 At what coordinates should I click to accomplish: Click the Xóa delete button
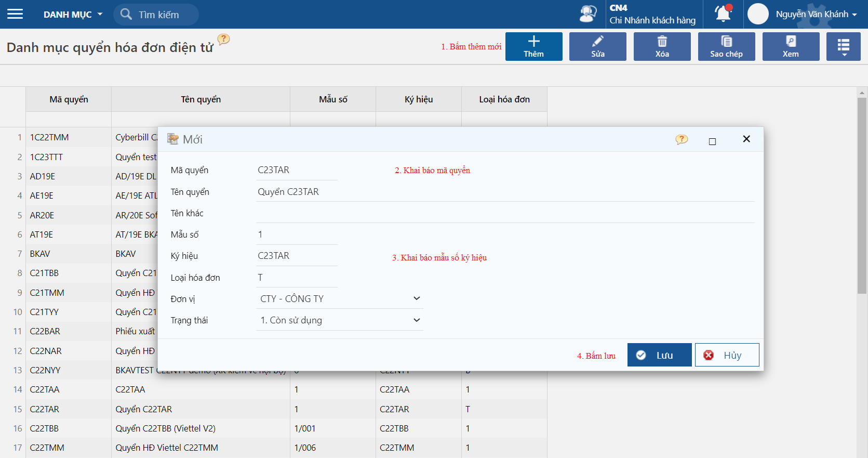[x=662, y=46]
